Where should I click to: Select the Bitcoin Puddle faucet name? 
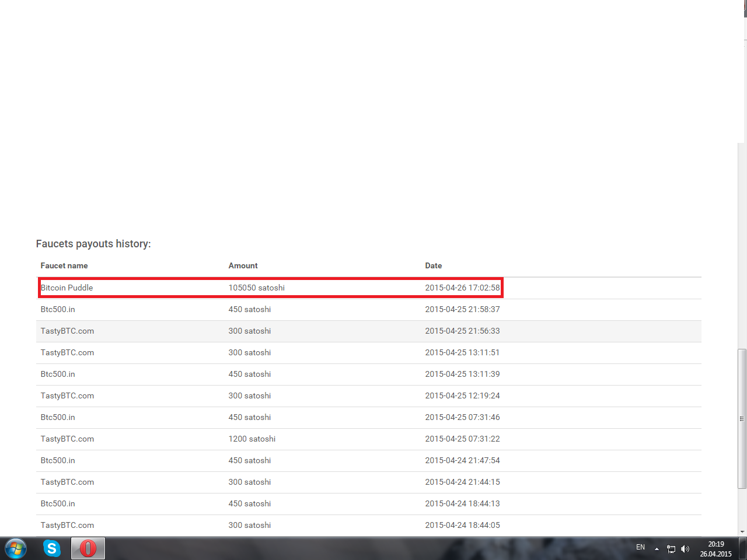pyautogui.click(x=67, y=288)
